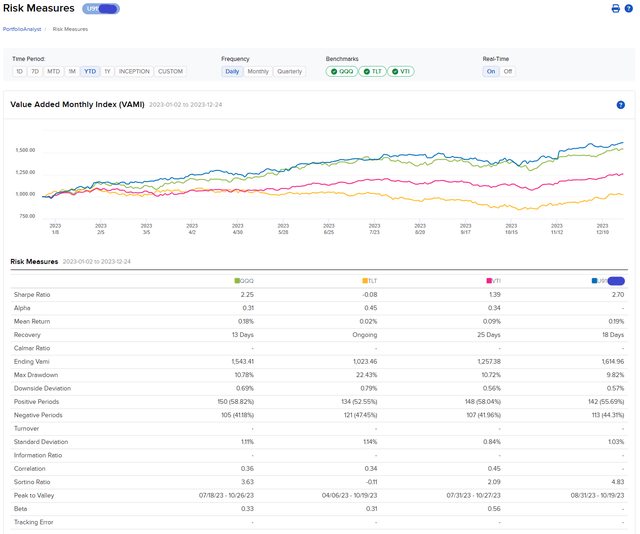Select the 7D time period
640x534 pixels.
(x=35, y=72)
